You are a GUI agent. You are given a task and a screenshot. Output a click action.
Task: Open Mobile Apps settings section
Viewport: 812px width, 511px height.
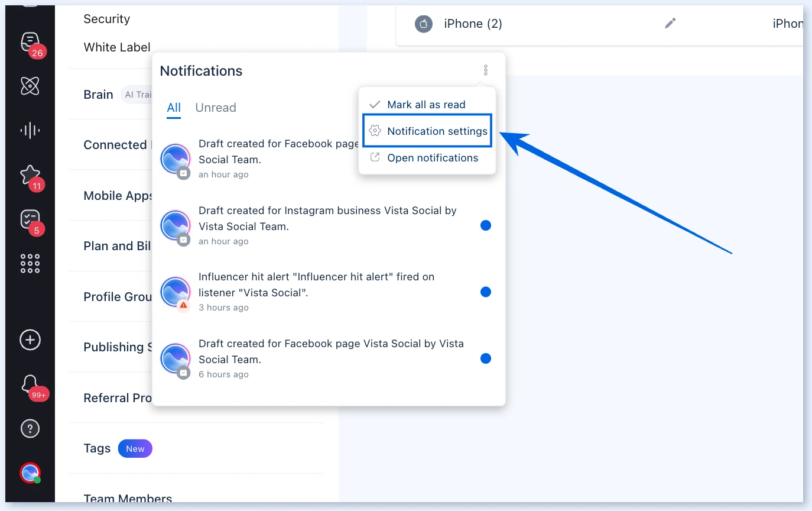click(x=118, y=196)
